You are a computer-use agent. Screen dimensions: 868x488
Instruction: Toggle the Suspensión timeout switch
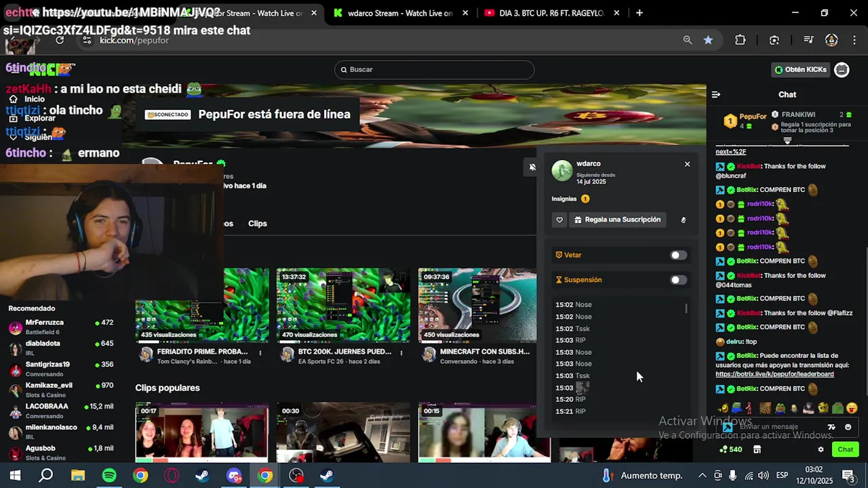678,280
